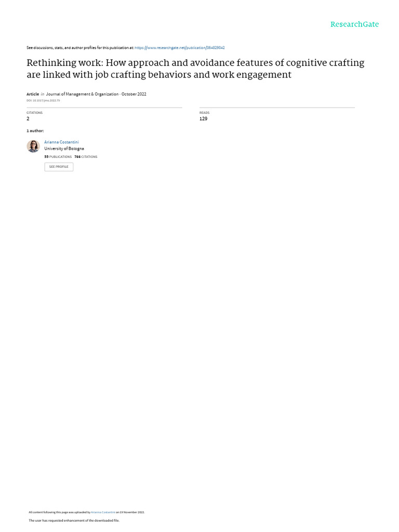The height and width of the screenshot is (532, 399).
Task: Click the reads count '129'
Action: (x=203, y=119)
